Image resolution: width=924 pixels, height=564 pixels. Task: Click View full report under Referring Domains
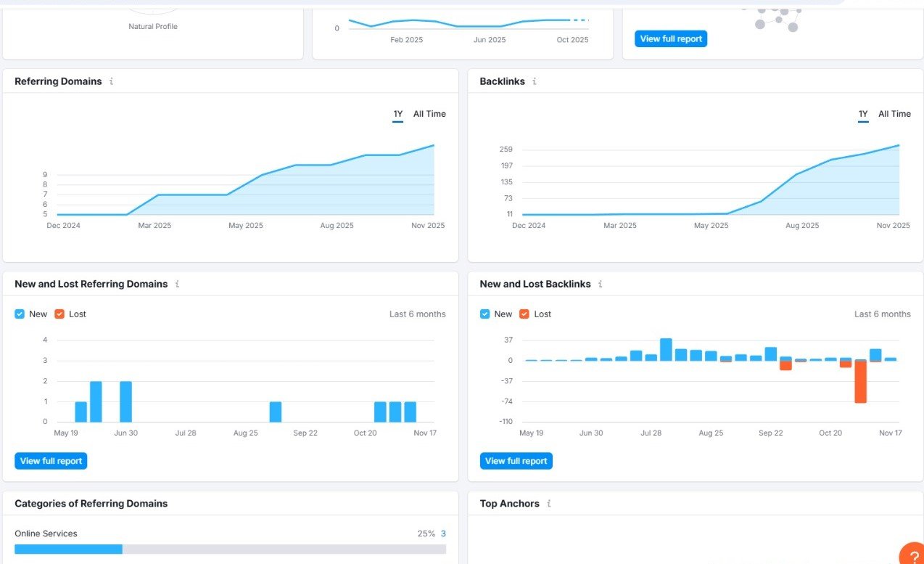[51, 461]
